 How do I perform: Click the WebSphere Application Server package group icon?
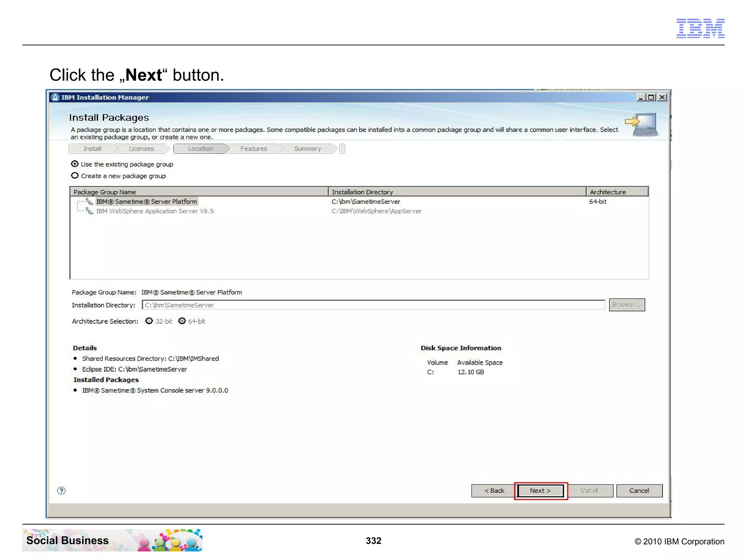coord(89,211)
